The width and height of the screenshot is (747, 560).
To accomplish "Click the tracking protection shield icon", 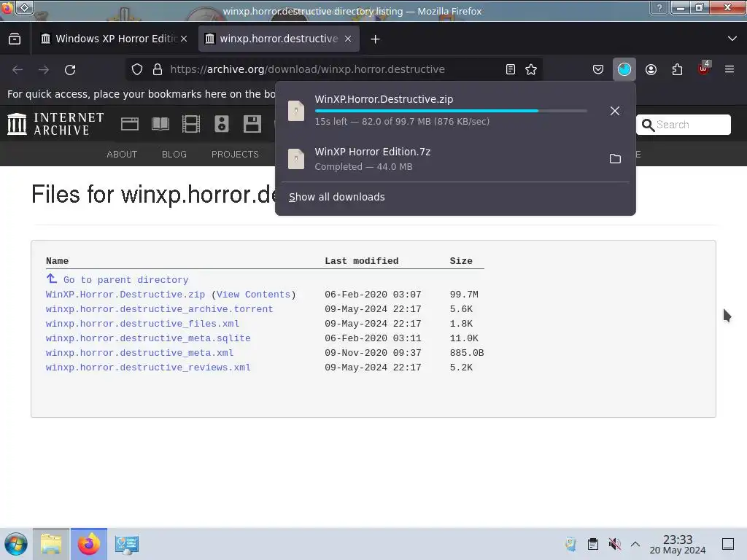I will pyautogui.click(x=137, y=69).
